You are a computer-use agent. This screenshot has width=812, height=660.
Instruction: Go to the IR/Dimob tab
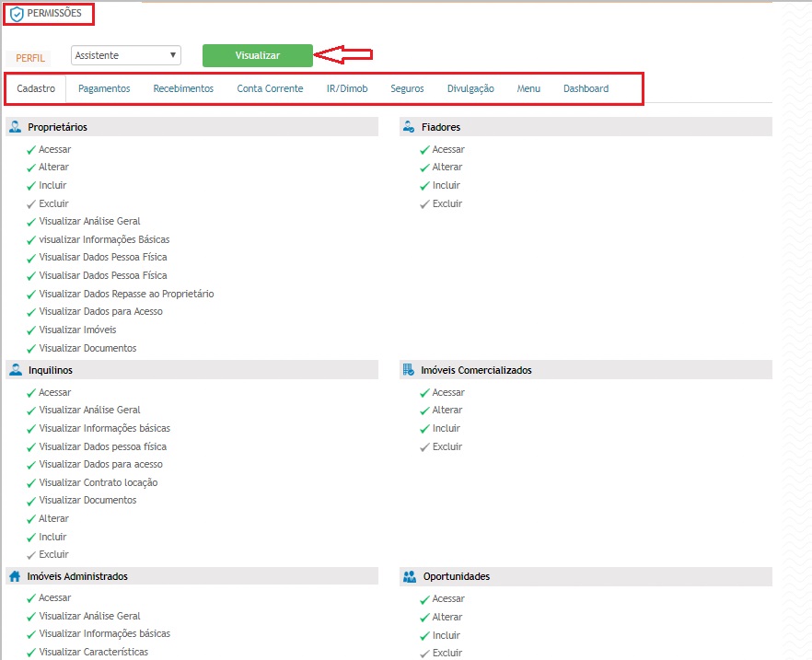click(x=347, y=89)
